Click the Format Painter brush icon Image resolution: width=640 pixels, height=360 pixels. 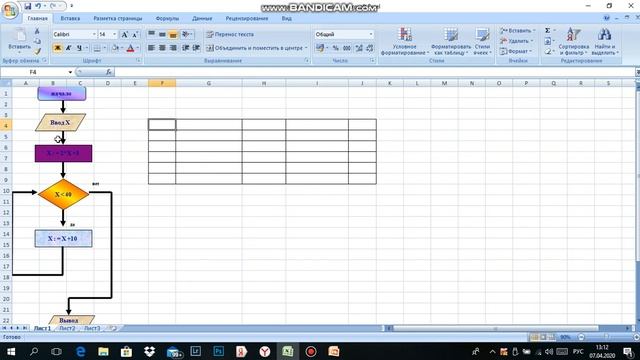point(37,51)
